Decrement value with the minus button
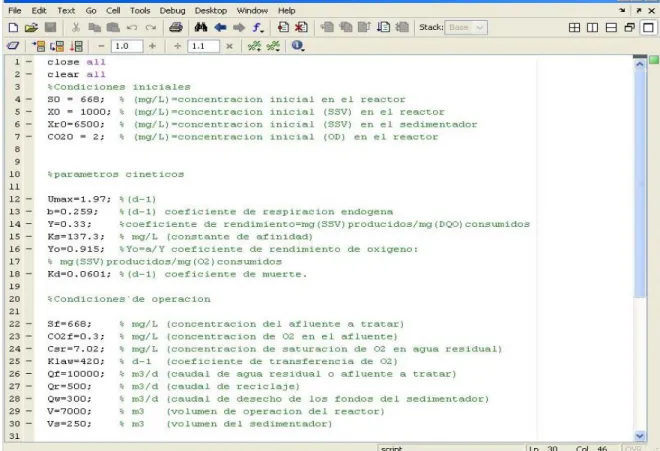The width and height of the screenshot is (660, 451). [x=101, y=46]
